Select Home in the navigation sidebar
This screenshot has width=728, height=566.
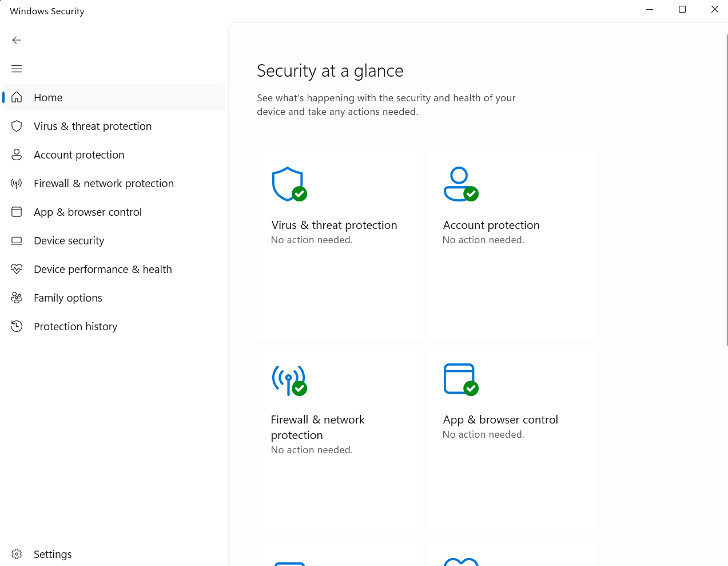(48, 97)
